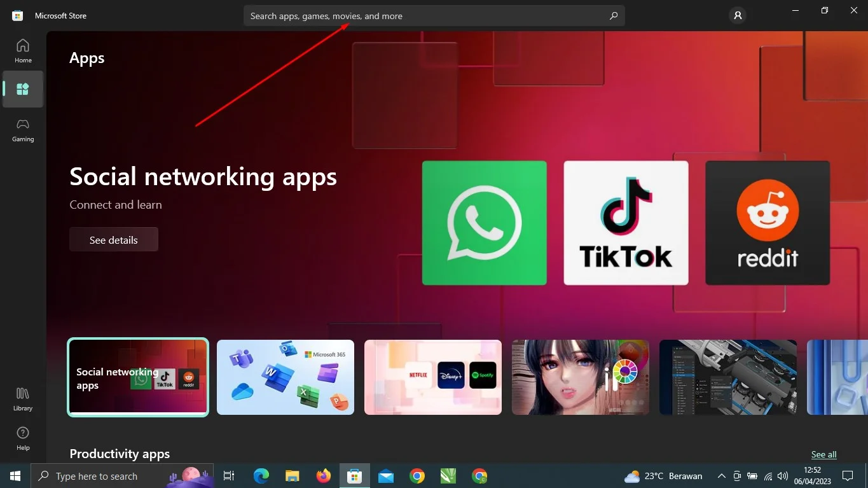Viewport: 868px width, 488px height.
Task: Open File Explorer from taskbar
Action: click(293, 476)
